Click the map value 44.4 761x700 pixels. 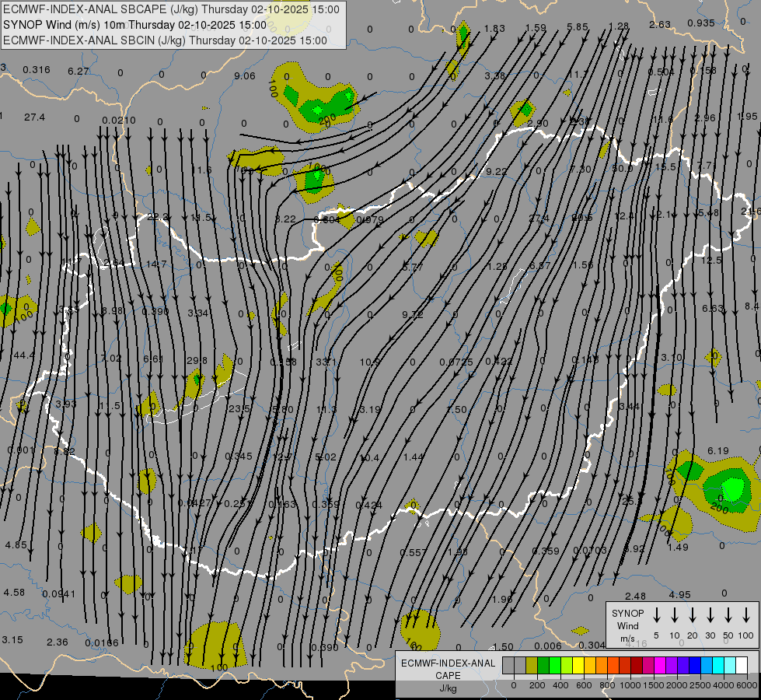tap(24, 355)
